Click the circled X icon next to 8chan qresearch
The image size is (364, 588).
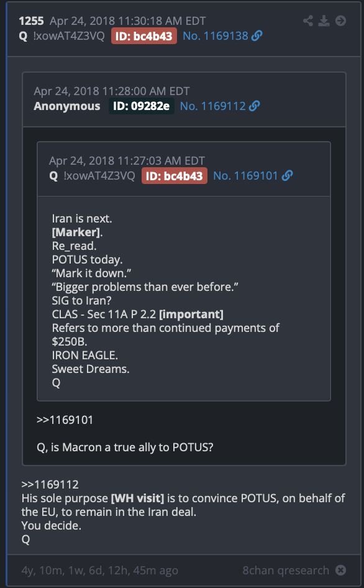click(x=340, y=571)
